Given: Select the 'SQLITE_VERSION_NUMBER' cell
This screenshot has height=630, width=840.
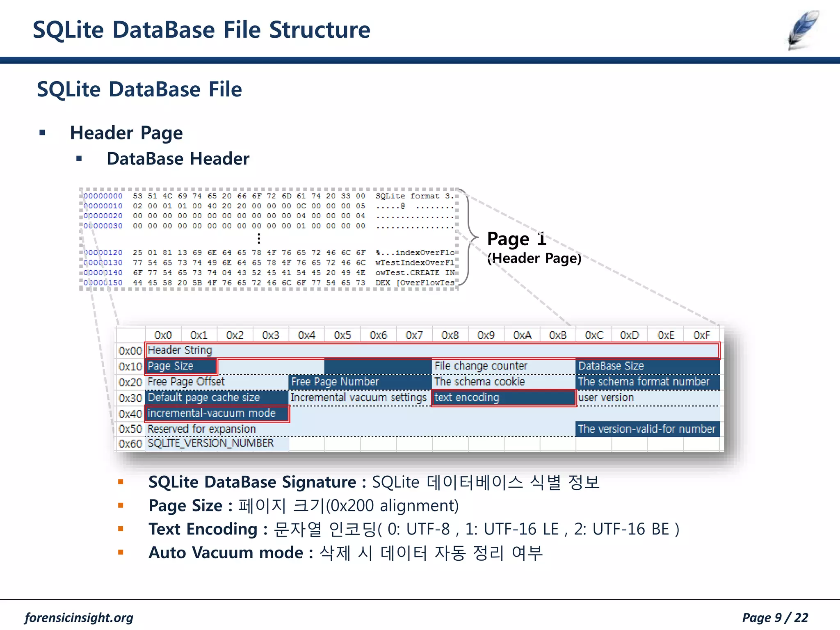Looking at the screenshot, I should [x=217, y=444].
